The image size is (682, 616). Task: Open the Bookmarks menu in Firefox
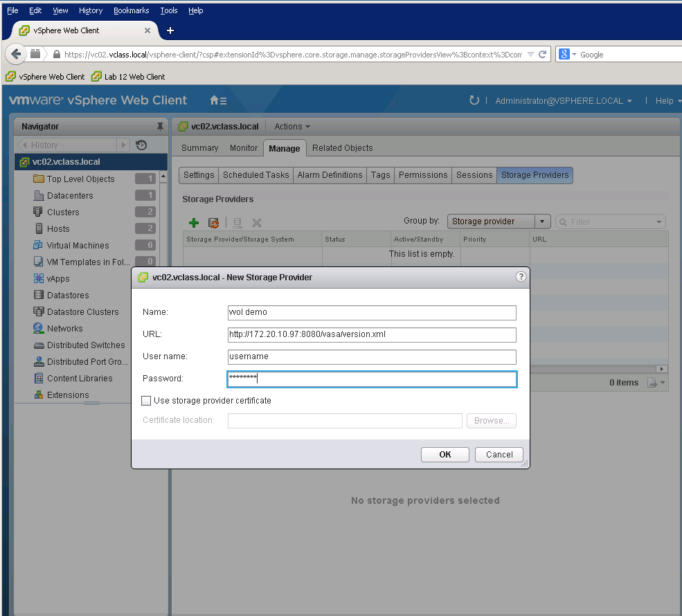pos(131,10)
